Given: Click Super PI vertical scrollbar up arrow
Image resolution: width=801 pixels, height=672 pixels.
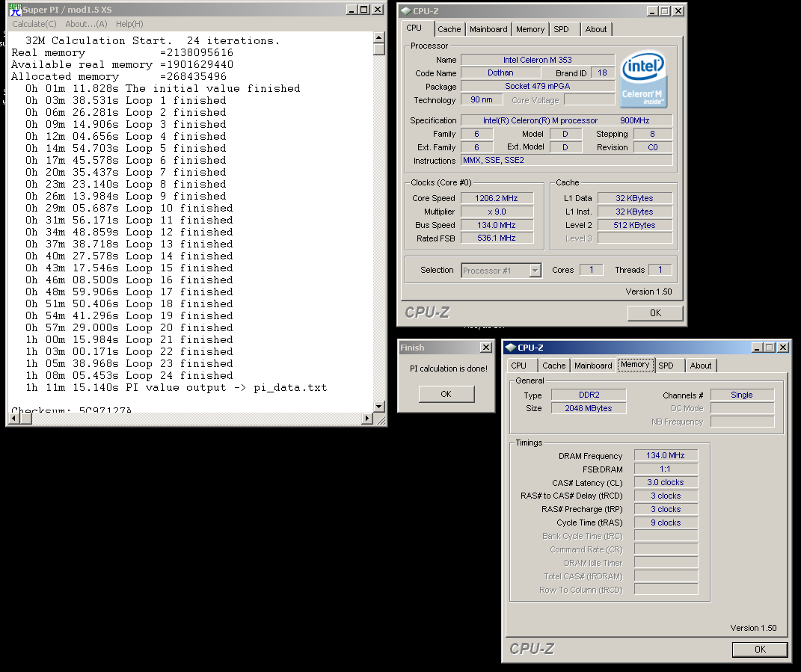Looking at the screenshot, I should tap(378, 37).
